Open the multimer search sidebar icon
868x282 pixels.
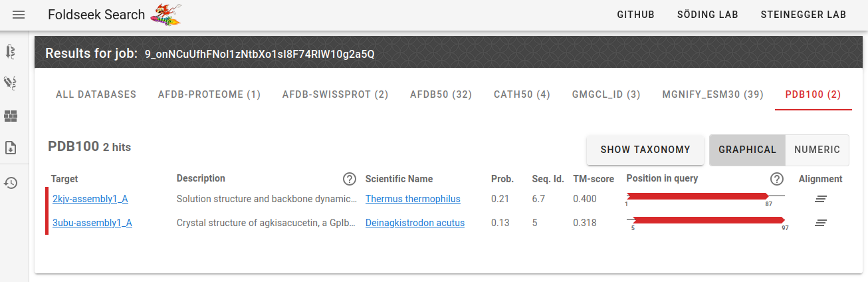(11, 83)
